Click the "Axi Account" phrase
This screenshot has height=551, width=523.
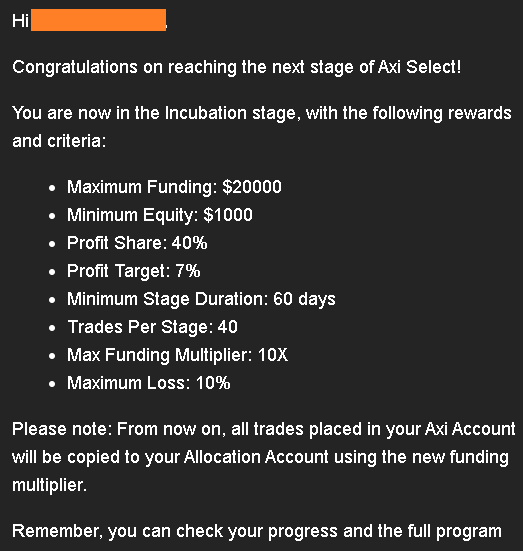470,429
